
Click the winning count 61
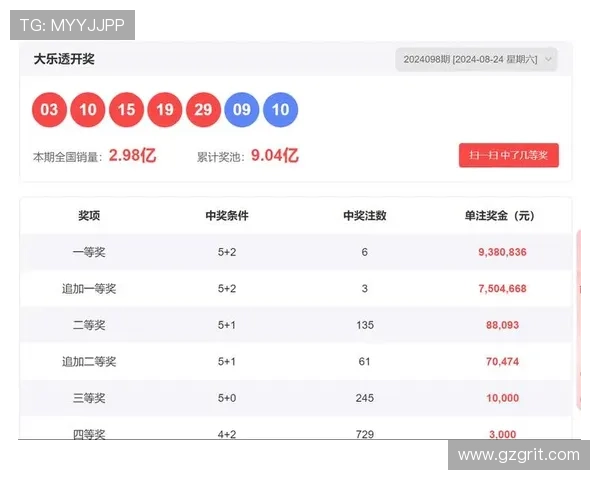pyautogui.click(x=365, y=362)
